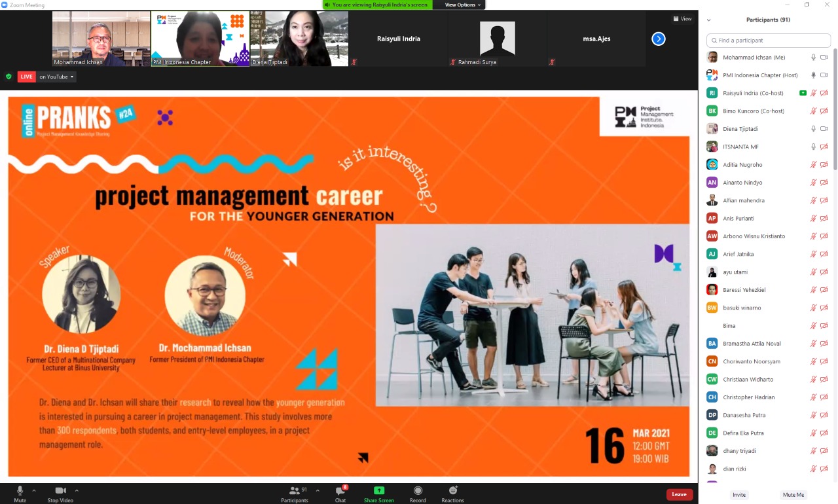Click the Participants icon in toolbar
Image resolution: width=838 pixels, height=504 pixels.
coord(295,491)
